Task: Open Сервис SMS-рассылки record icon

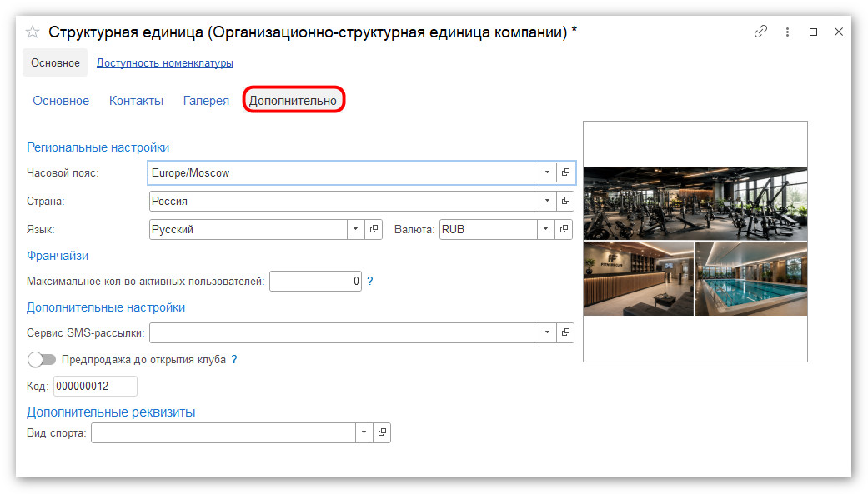Action: point(565,332)
